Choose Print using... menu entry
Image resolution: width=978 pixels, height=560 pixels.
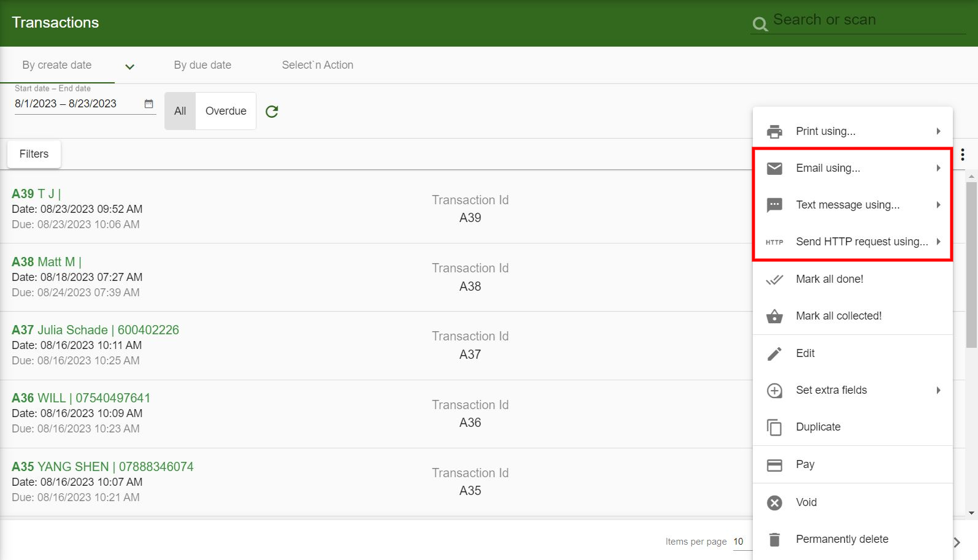(x=853, y=131)
